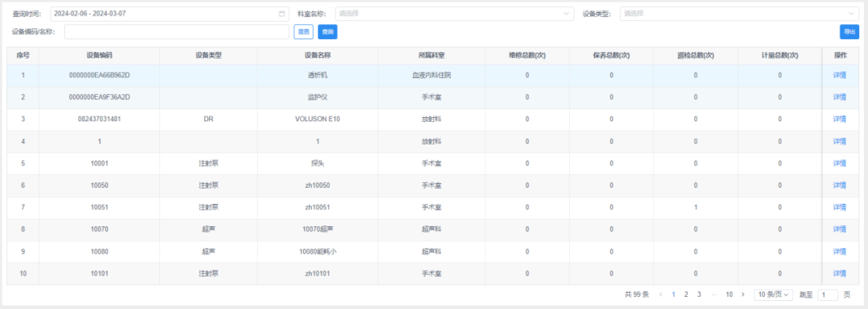Open 详情 for device 0000000EA66B962D

pos(840,75)
